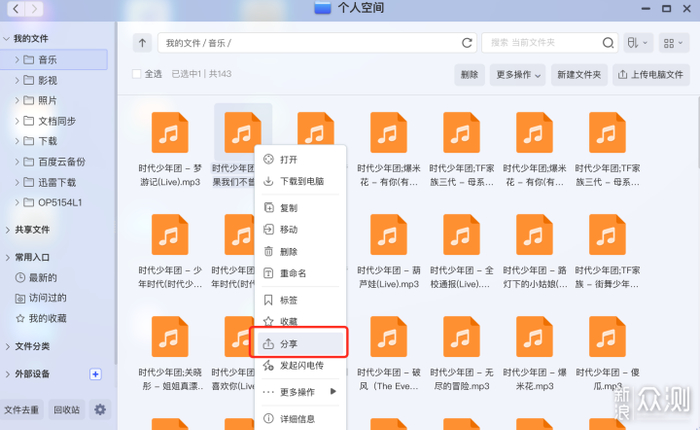
Task: Expand the 文档同步 folder node
Action: pyautogui.click(x=17, y=121)
